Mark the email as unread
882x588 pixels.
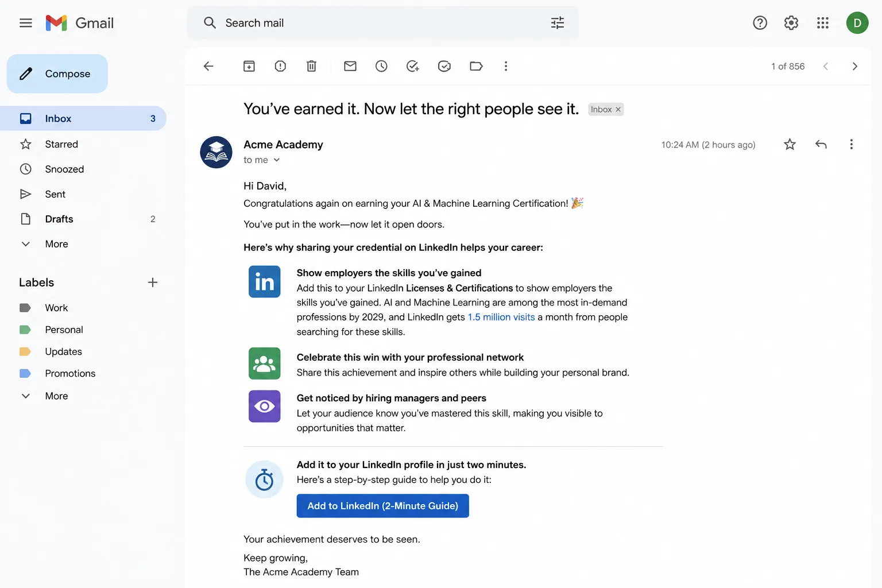pos(350,66)
